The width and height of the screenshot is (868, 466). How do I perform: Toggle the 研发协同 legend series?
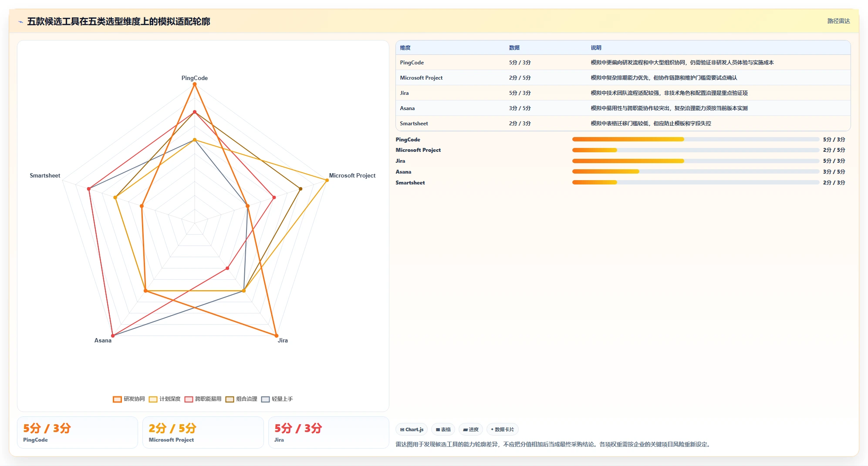[129, 399]
